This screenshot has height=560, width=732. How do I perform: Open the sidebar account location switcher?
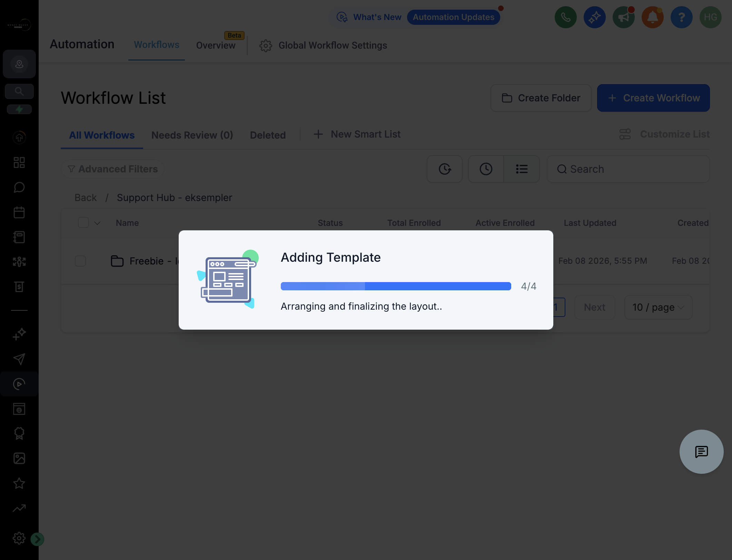click(x=19, y=64)
